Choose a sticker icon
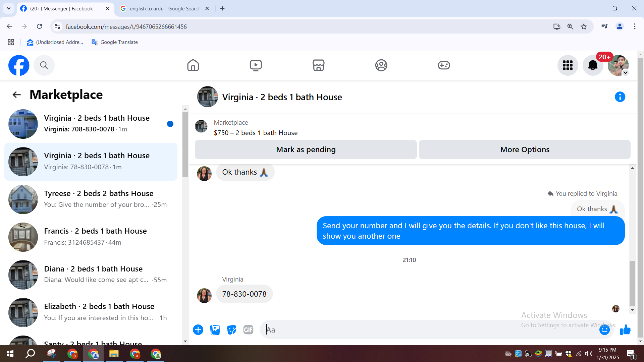This screenshot has width=644, height=362. pos(231,330)
